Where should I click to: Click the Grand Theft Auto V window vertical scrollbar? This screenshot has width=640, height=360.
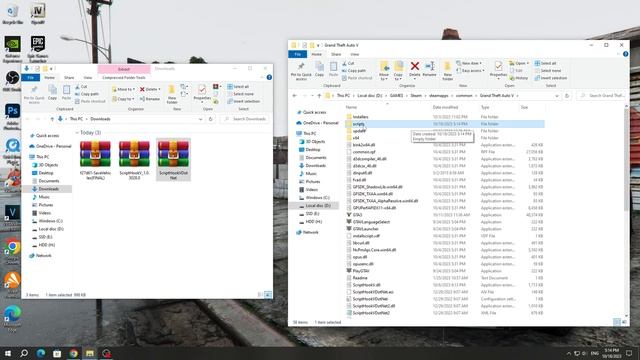(627, 159)
